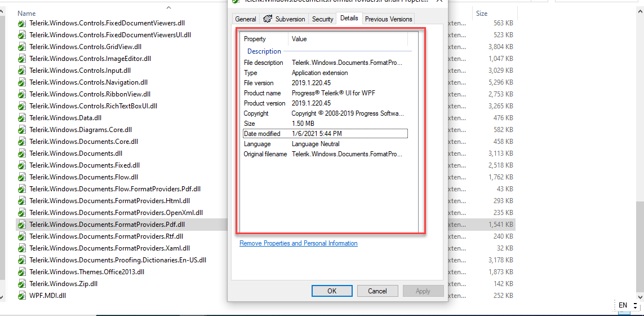Screen dimensions: 644x316
Task: Click the icon of Telerik.Windows.Documents.Flow.dll
Action: (22, 178)
